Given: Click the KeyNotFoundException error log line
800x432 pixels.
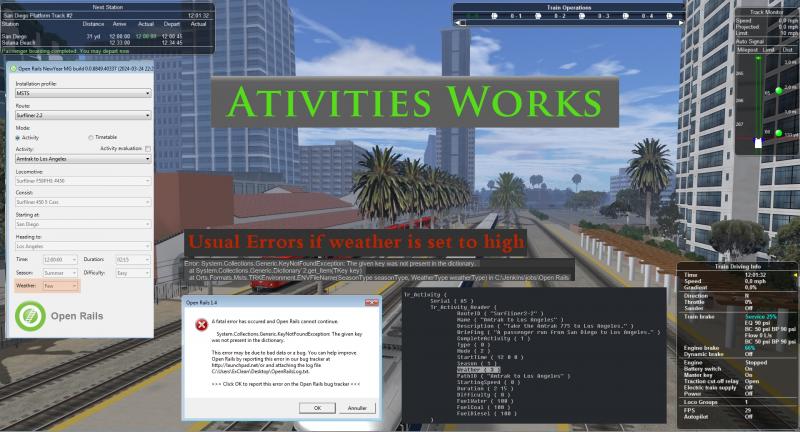Looking at the screenshot, I should pyautogui.click(x=331, y=264).
